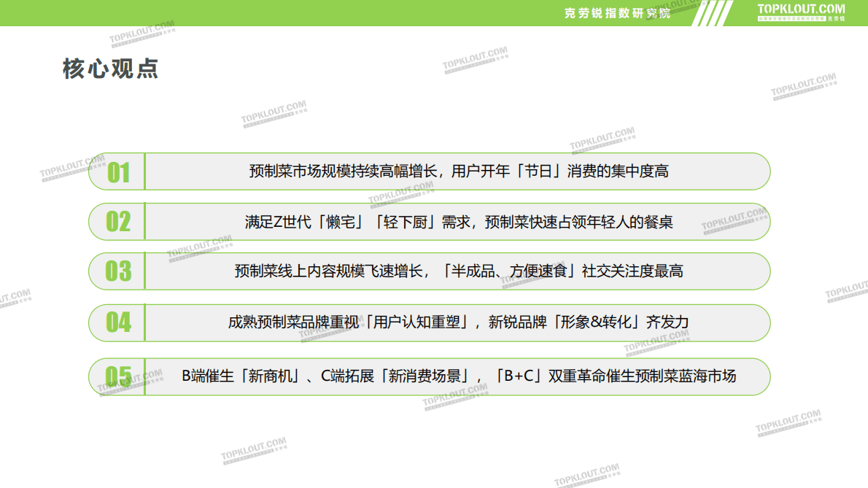Click the 克劳锐 logo tagline text
This screenshot has width=868, height=488.
(791, 20)
